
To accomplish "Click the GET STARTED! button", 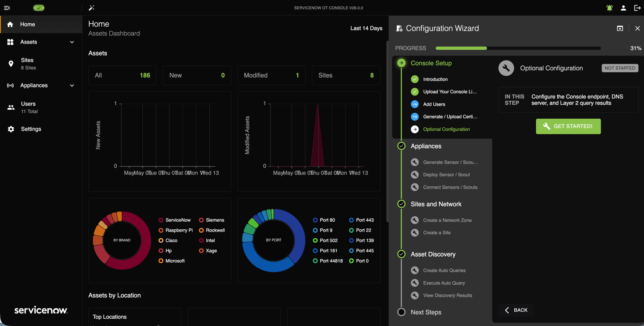I will pos(568,126).
